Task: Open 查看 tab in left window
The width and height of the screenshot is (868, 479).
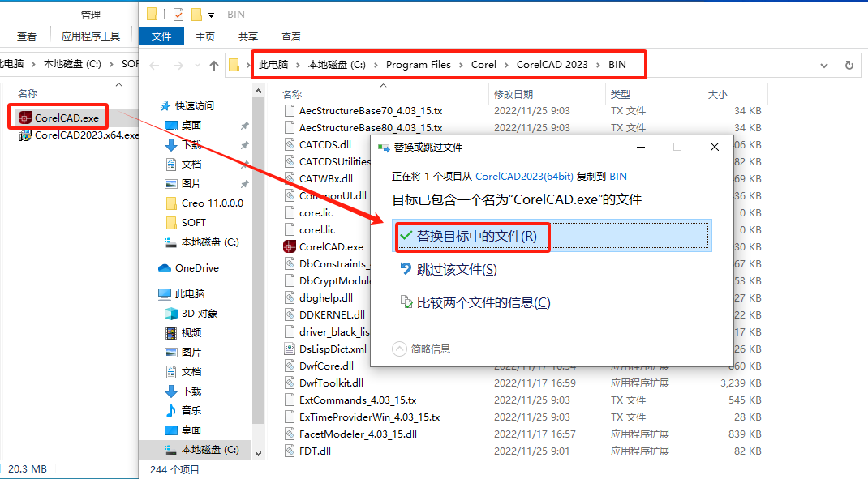Action: click(x=27, y=36)
